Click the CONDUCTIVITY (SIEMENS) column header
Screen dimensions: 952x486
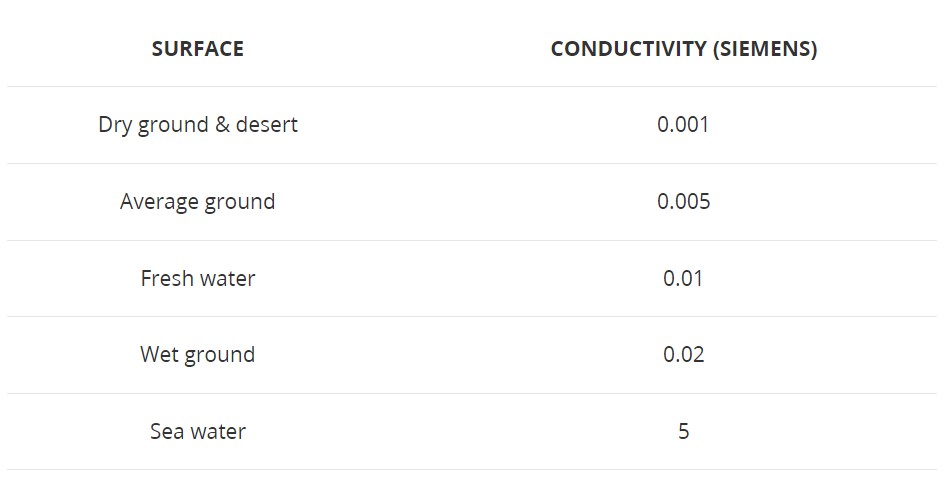point(684,49)
